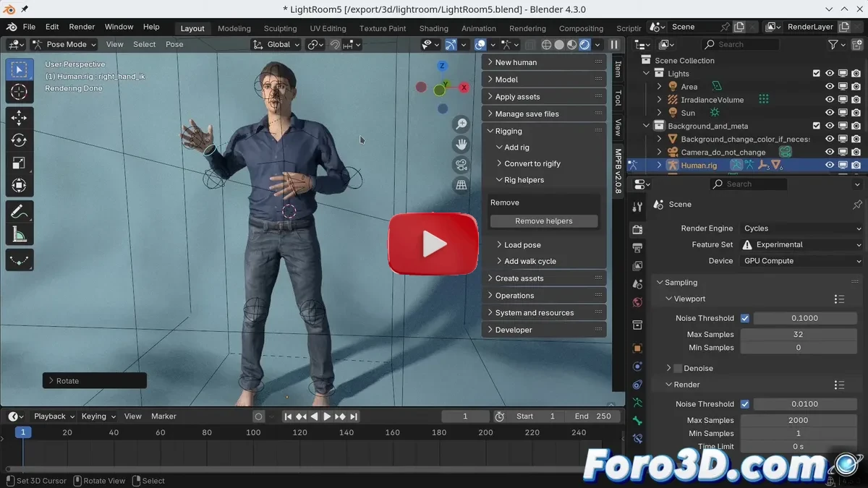Expand the Area light tree row
The height and width of the screenshot is (488, 868).
659,87
